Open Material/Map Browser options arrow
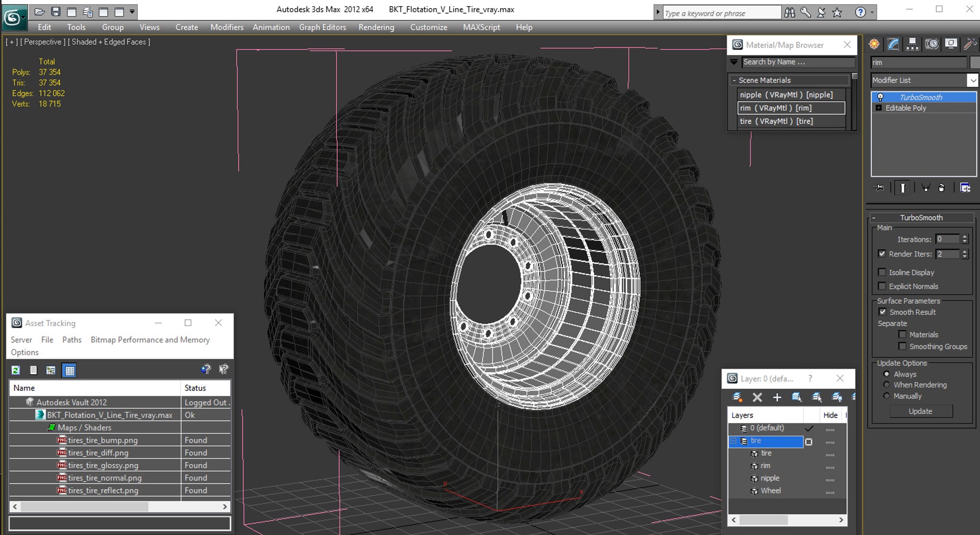 (x=734, y=62)
